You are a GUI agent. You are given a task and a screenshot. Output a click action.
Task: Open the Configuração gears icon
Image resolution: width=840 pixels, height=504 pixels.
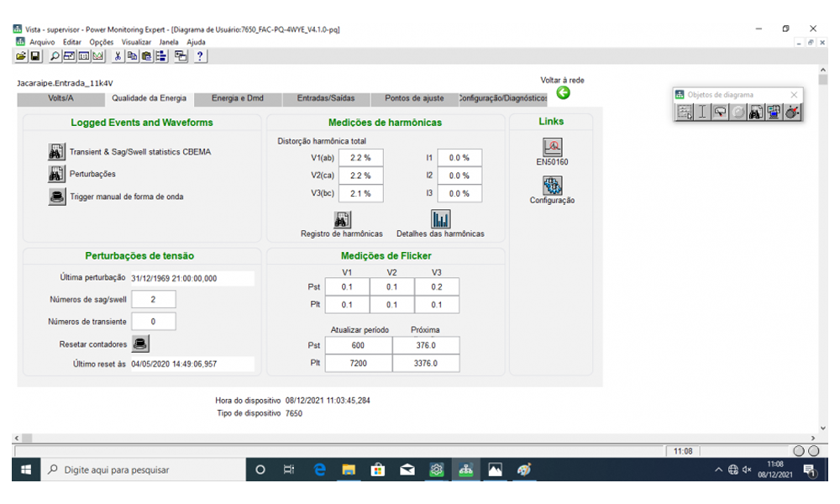tap(552, 186)
